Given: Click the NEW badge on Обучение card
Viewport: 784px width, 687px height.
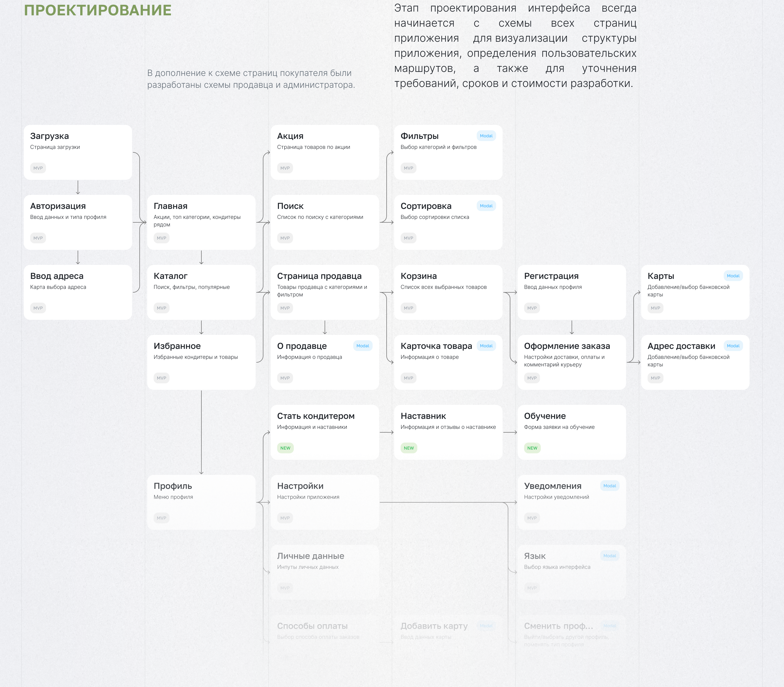Looking at the screenshot, I should click(x=532, y=448).
